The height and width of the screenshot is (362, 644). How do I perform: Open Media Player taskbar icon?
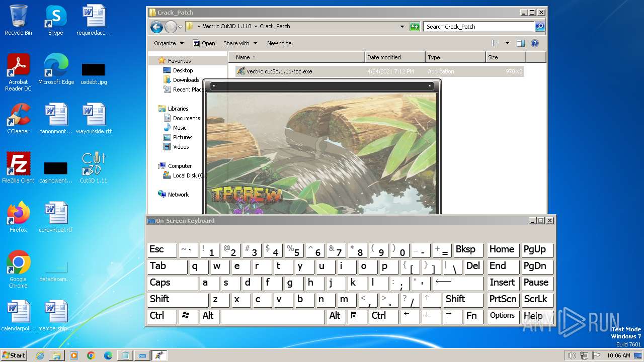coord(74,355)
